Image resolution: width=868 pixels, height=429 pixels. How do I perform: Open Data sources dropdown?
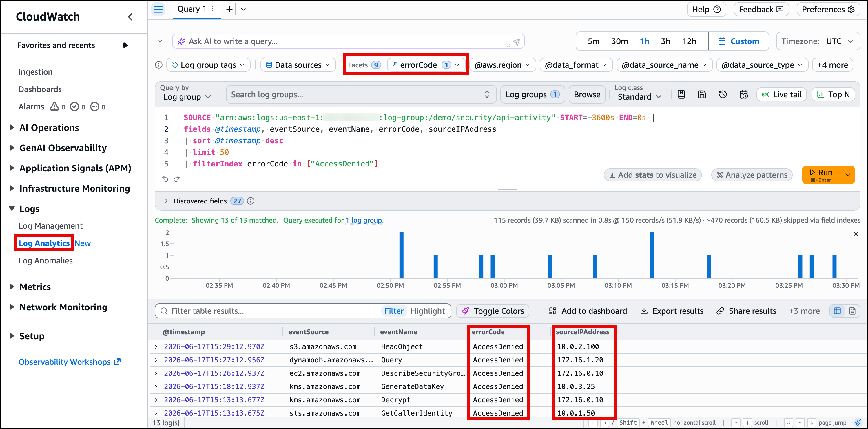click(x=298, y=65)
